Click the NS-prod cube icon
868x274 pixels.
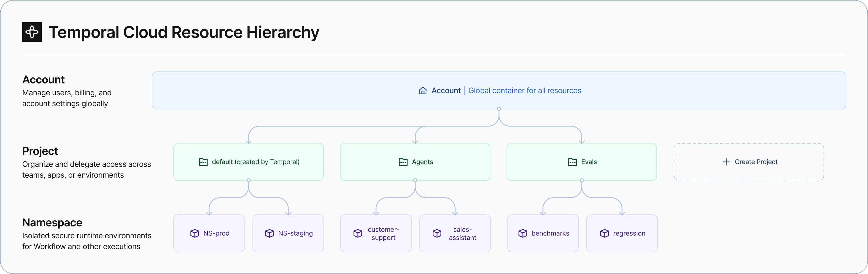pos(195,233)
